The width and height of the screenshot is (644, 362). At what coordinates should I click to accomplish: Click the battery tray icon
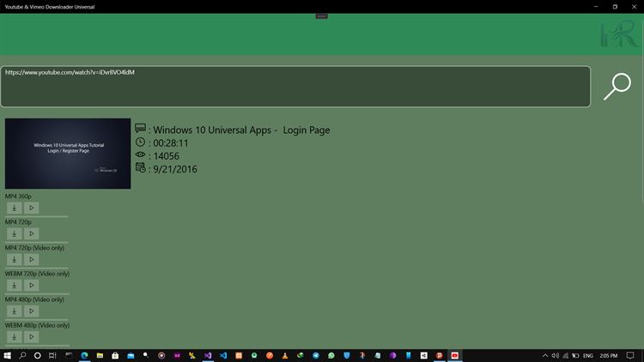point(575,355)
